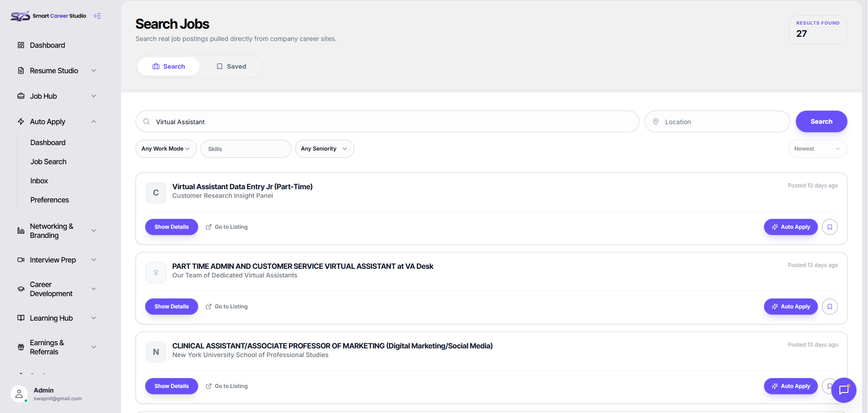Click the Location input field

coord(717,121)
